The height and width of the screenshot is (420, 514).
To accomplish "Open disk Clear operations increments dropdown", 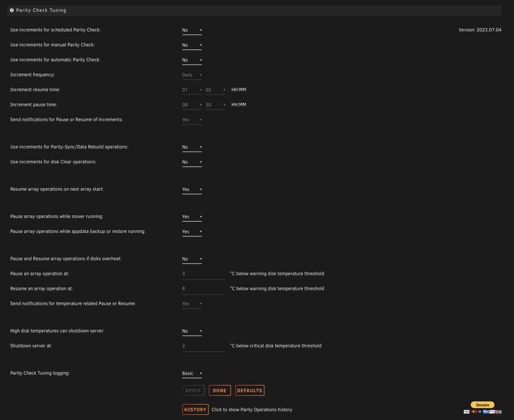I will (192, 162).
